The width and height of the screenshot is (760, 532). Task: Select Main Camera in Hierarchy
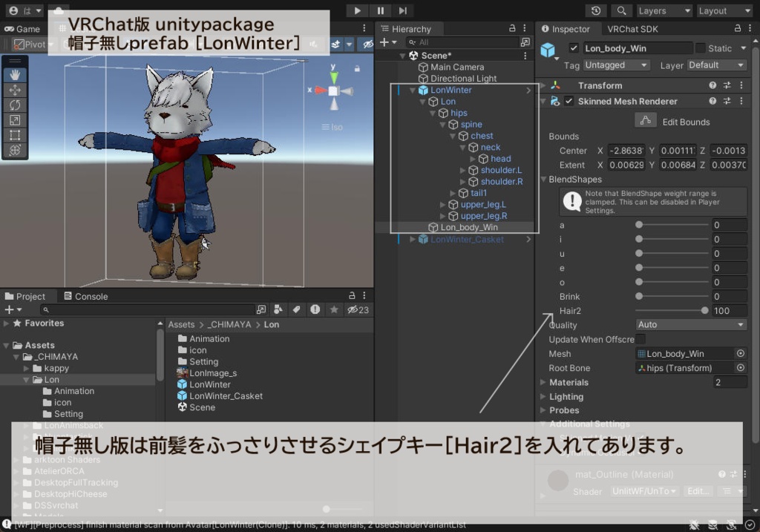[x=457, y=67]
